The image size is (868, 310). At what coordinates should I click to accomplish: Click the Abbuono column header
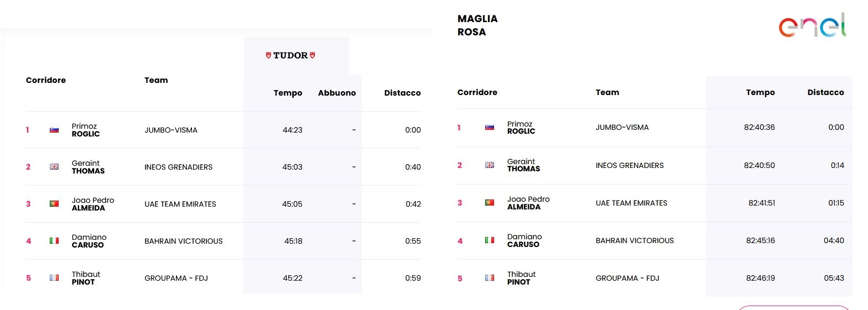coord(336,93)
